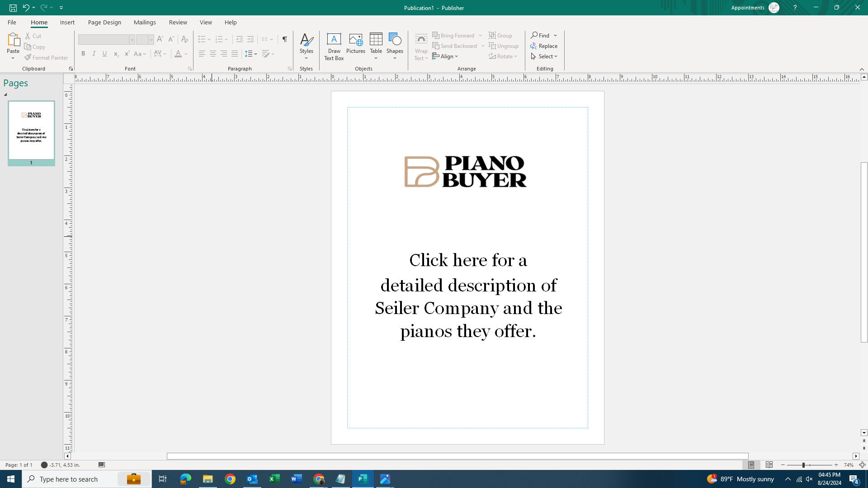Open the Shapes gallery

(x=395, y=47)
